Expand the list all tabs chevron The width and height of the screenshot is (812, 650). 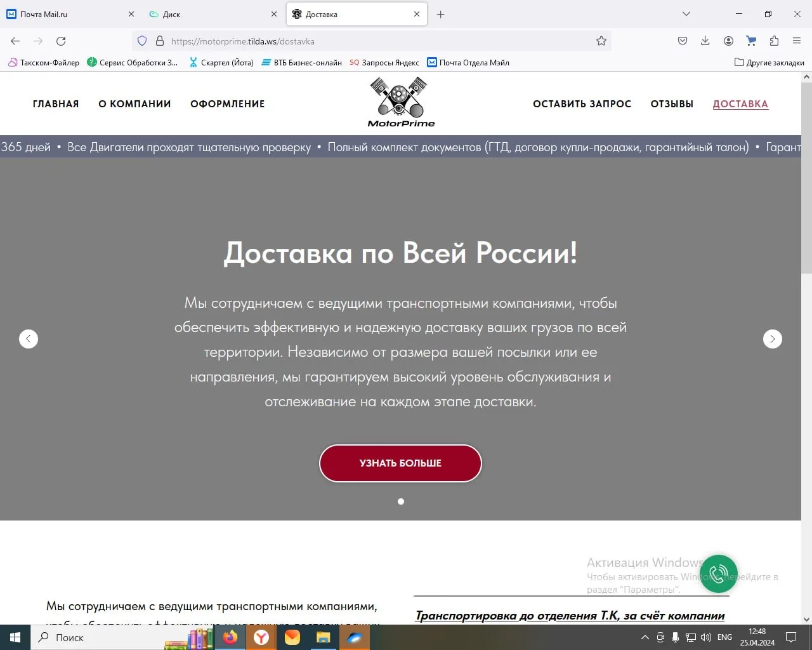(x=686, y=14)
